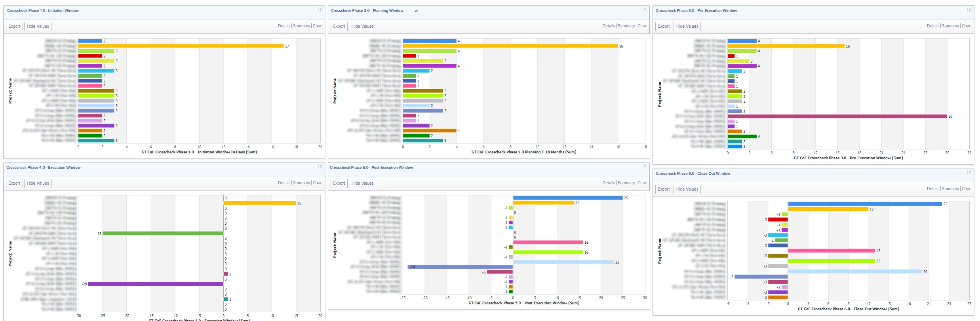Select the crimson 30 bar in Phase 3.0 chart

click(x=837, y=117)
